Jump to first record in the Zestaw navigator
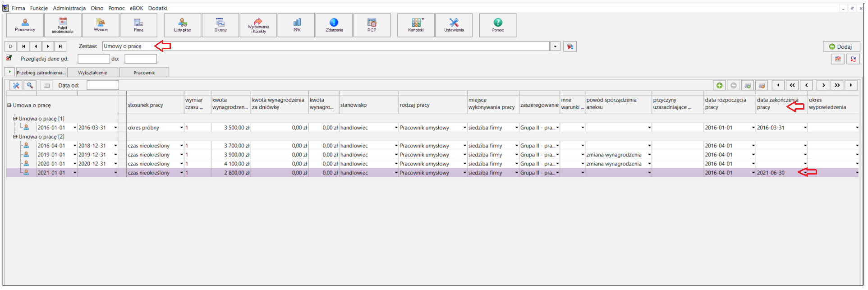The height and width of the screenshot is (290, 868). (x=23, y=46)
